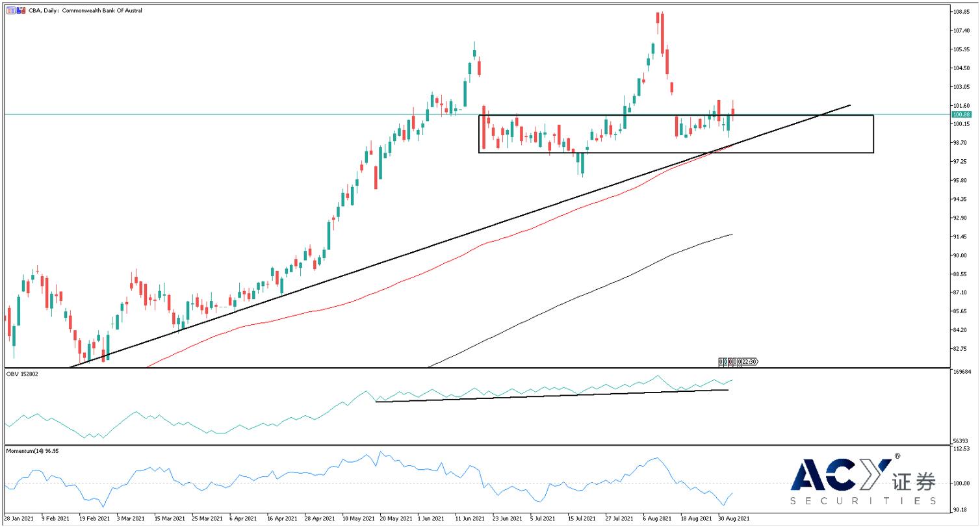Click the '27 Jul 2021' date label
The width and height of the screenshot is (980, 527).
click(619, 519)
